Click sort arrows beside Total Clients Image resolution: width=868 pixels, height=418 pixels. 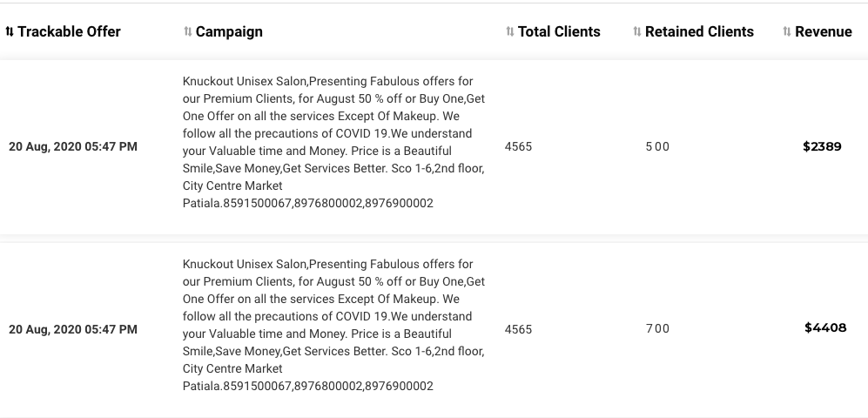510,32
